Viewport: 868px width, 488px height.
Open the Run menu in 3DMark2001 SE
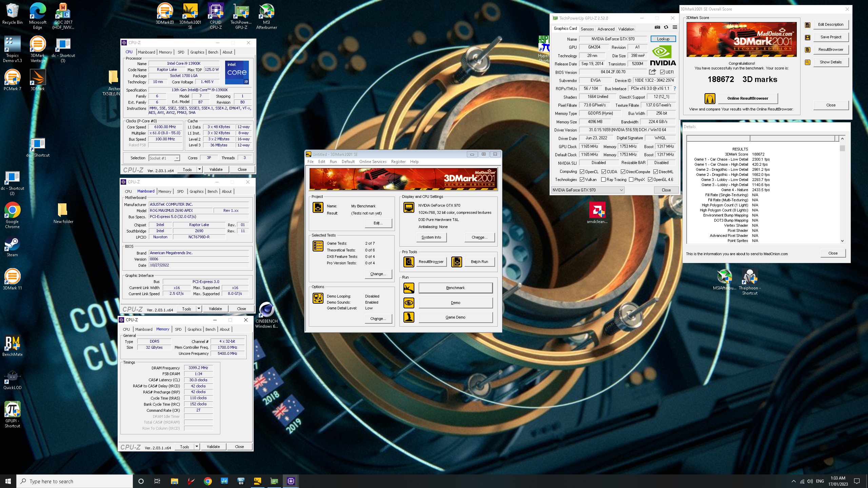tap(333, 162)
